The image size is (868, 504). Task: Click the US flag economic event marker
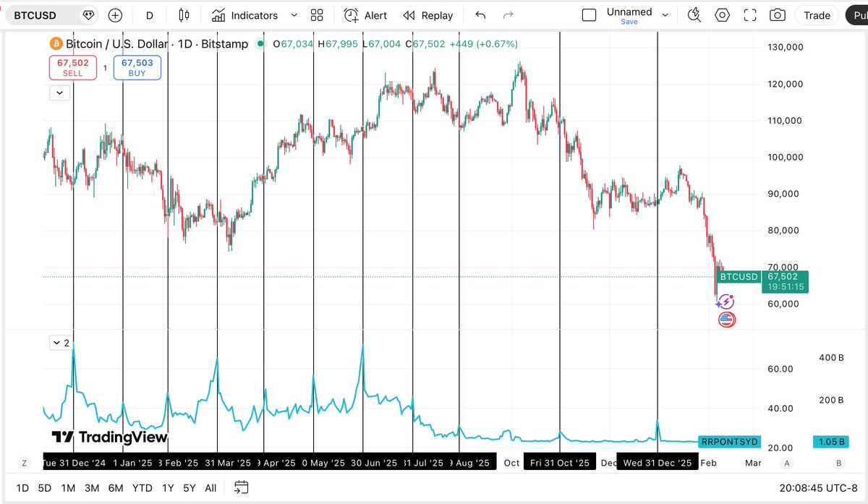pos(727,320)
